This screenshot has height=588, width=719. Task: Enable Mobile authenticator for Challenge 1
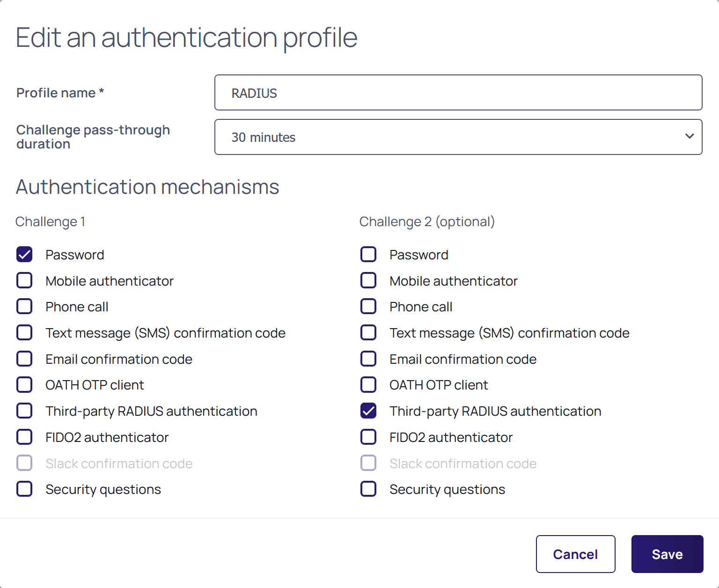coord(24,280)
